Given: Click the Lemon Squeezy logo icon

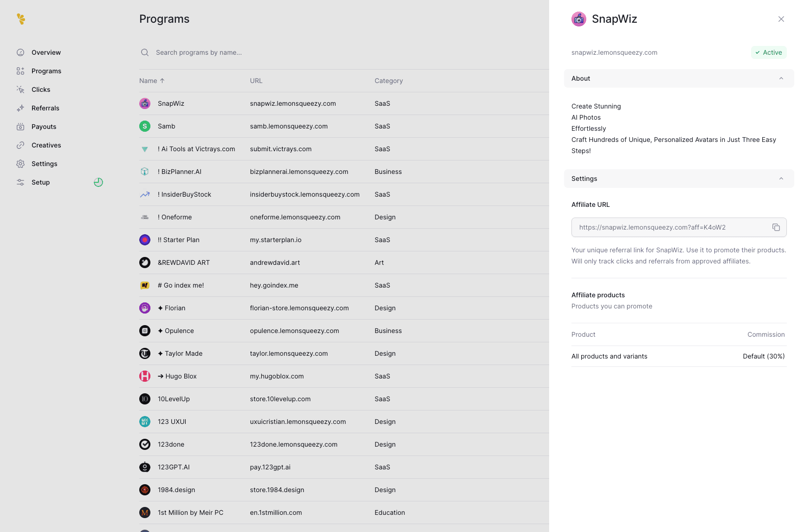Looking at the screenshot, I should 21,19.
